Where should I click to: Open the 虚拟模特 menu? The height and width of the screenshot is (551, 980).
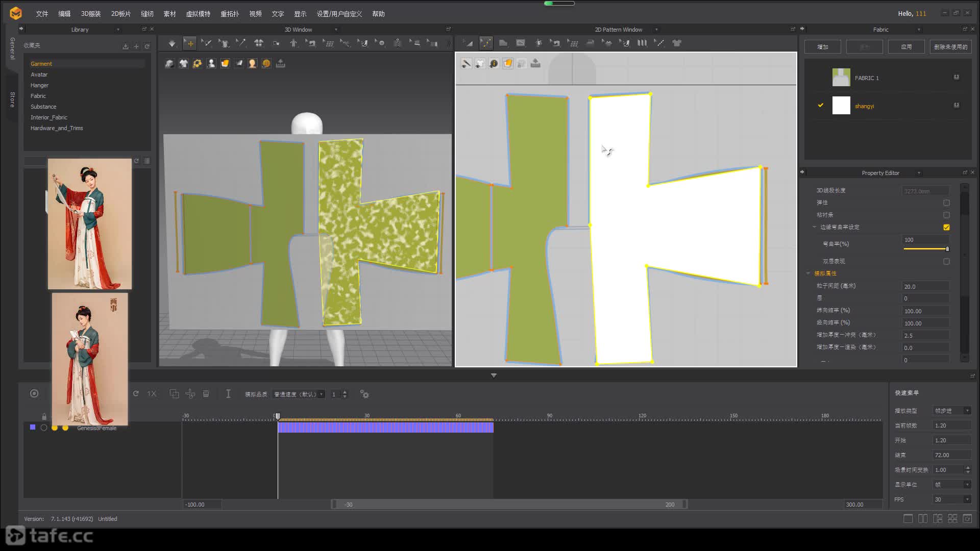click(198, 14)
